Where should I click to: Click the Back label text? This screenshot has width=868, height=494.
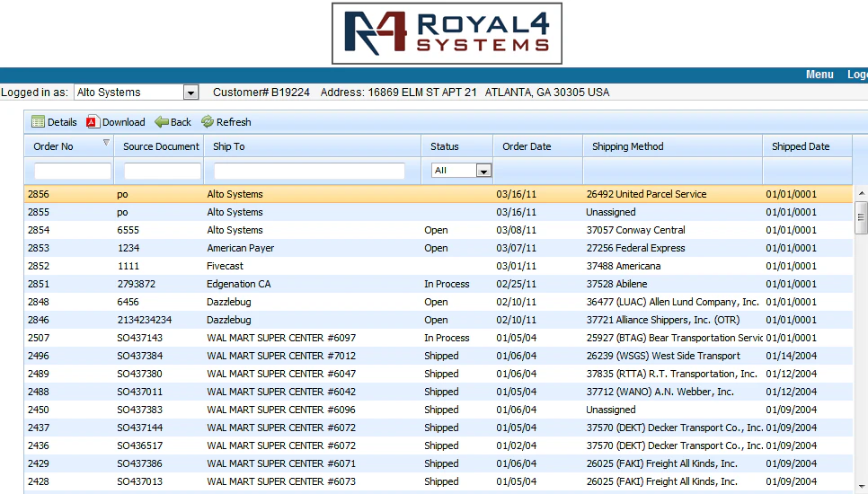(x=181, y=122)
